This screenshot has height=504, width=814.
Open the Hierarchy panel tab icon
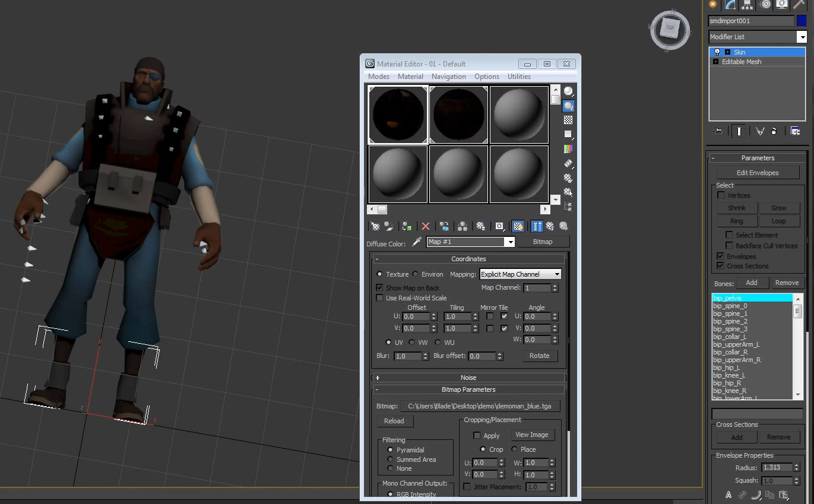point(748,5)
